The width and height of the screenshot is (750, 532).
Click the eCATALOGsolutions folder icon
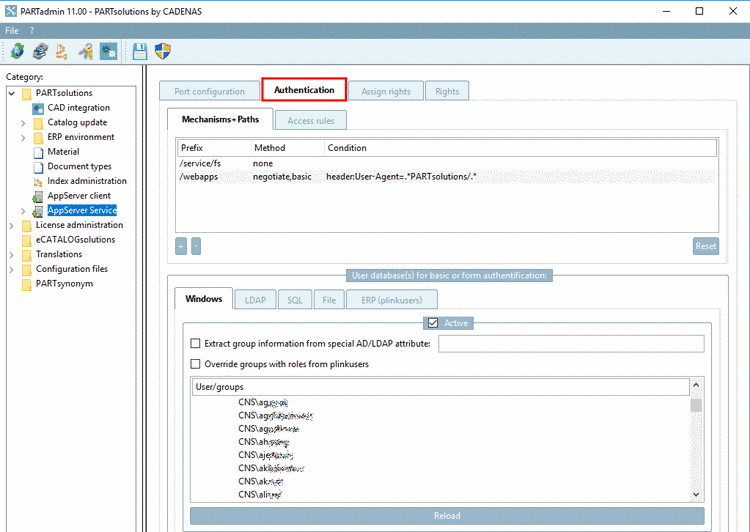[x=27, y=241]
